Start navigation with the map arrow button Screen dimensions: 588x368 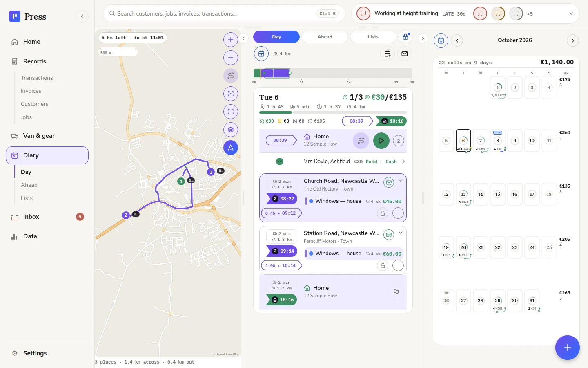(x=231, y=148)
